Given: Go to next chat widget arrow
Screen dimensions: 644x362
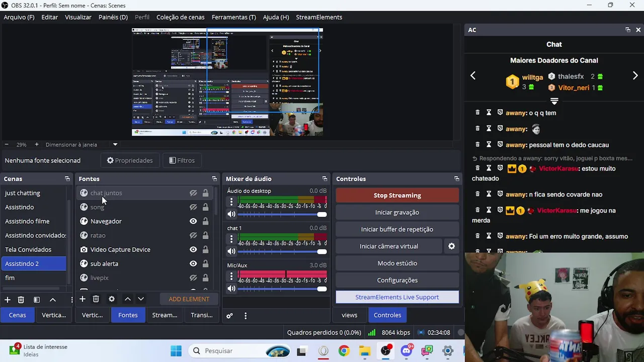Looking at the screenshot, I should [635, 76].
